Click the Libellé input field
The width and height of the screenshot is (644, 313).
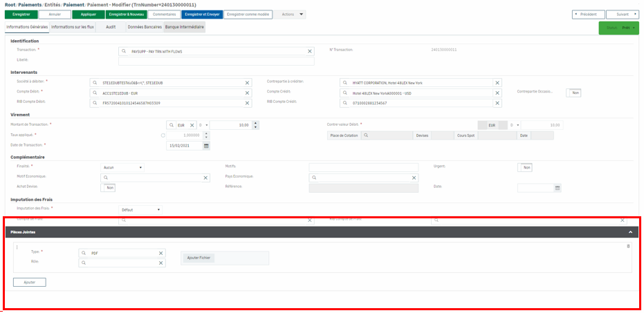click(217, 61)
